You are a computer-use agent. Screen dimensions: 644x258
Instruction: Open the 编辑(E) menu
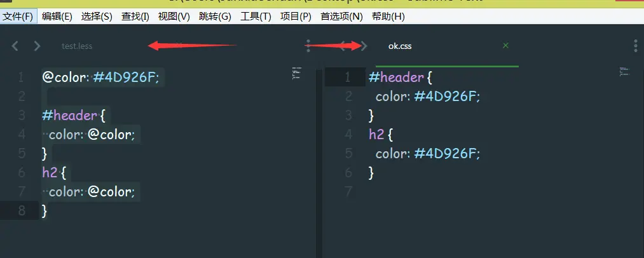pos(57,17)
